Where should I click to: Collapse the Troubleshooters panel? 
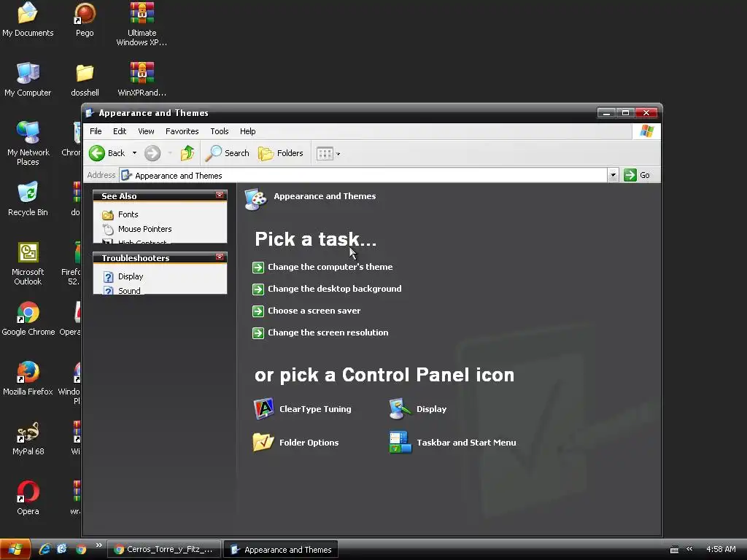click(x=220, y=257)
